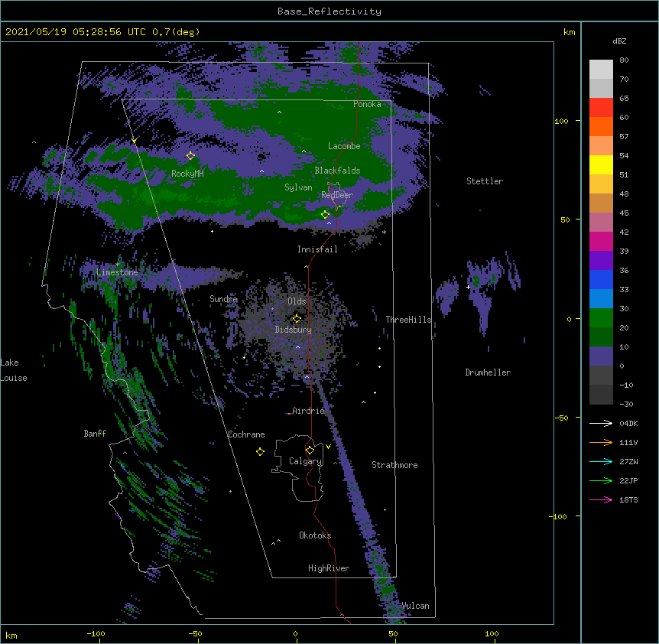Click yellow V marker northwest of RockyMH
Image resolution: width=659 pixels, height=644 pixels.
(x=134, y=141)
